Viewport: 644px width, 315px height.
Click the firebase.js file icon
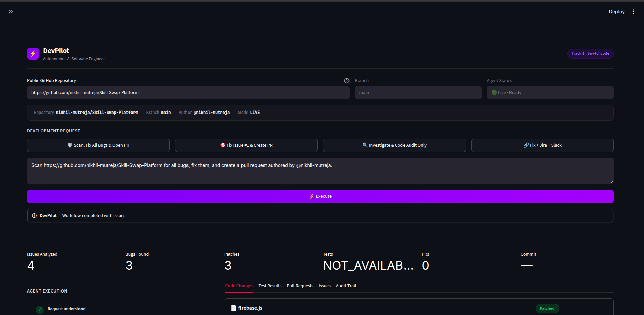pos(234,308)
